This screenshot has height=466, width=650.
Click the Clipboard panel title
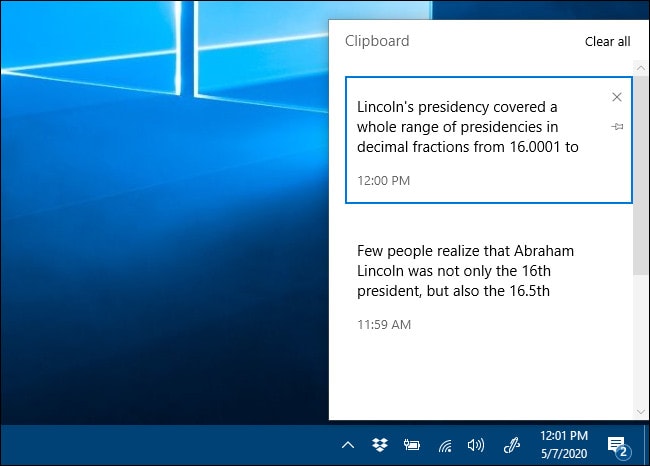point(377,41)
